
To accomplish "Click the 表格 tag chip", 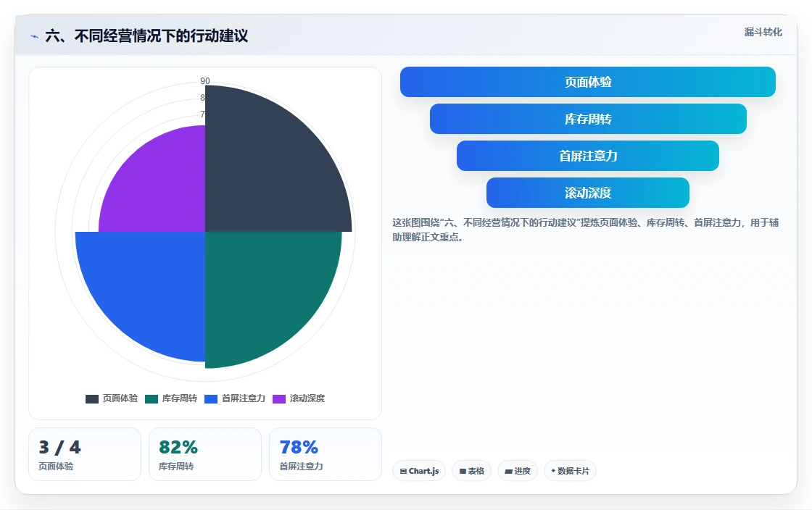I will pyautogui.click(x=472, y=471).
